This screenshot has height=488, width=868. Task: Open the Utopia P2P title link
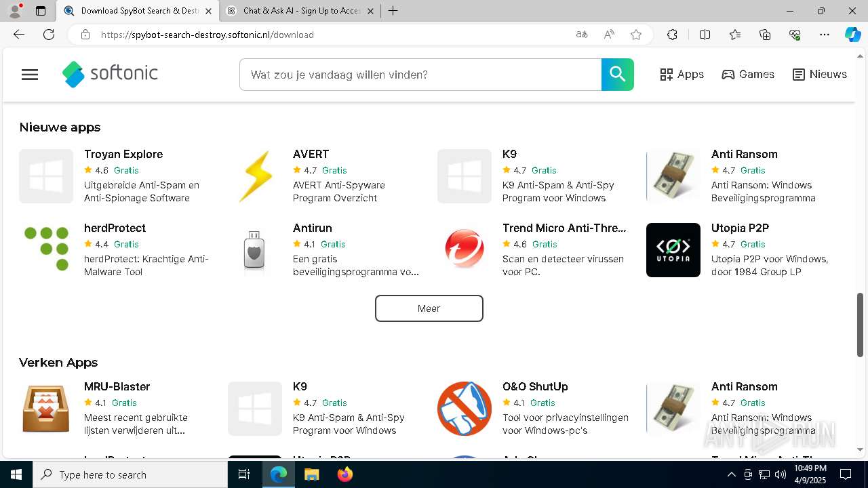click(x=740, y=228)
